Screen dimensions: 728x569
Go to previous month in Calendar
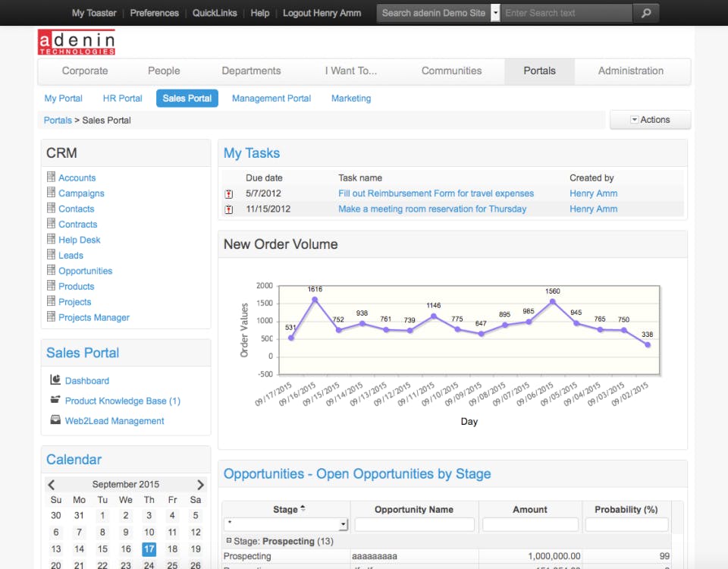(x=52, y=485)
